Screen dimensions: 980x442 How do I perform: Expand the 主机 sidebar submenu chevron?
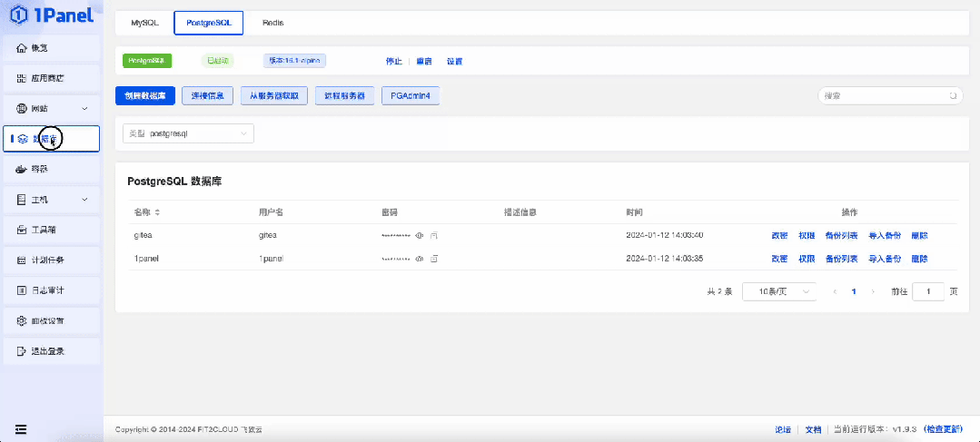click(x=85, y=200)
